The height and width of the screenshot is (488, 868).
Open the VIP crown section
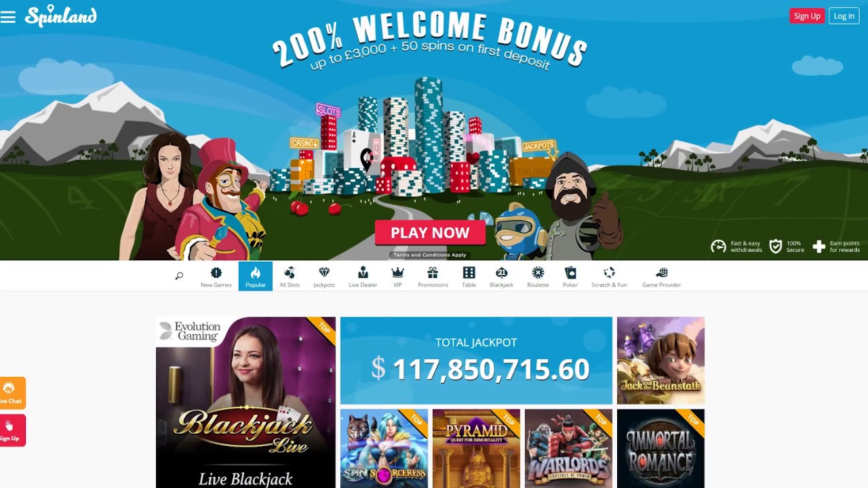398,277
